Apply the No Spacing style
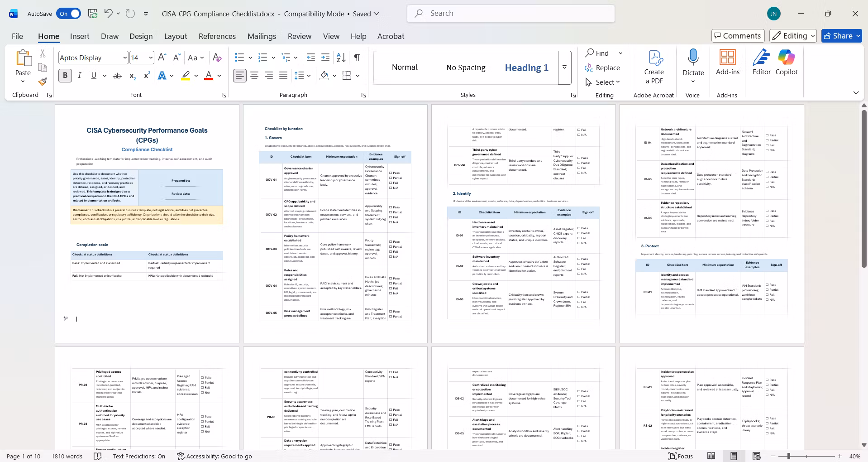The width and height of the screenshot is (868, 462). pyautogui.click(x=466, y=67)
